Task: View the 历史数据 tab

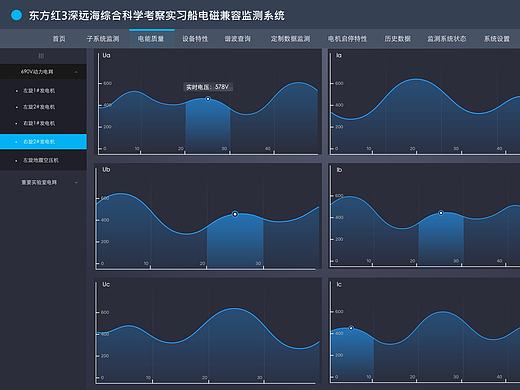Action: coord(398,39)
